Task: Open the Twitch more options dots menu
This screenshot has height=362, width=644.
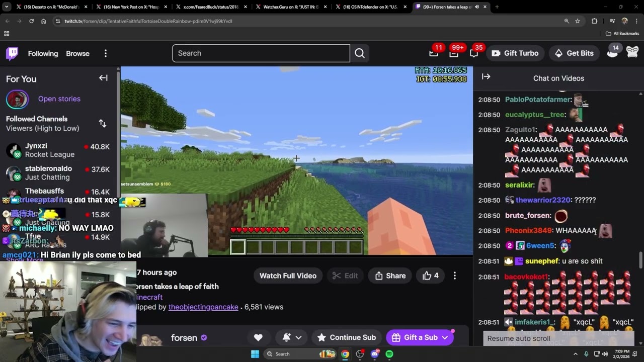Action: (x=105, y=53)
